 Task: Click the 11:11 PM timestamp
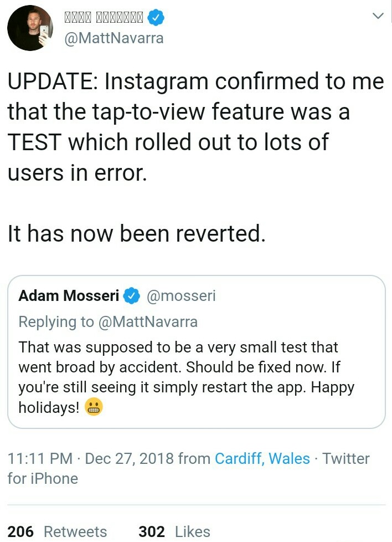point(40,458)
